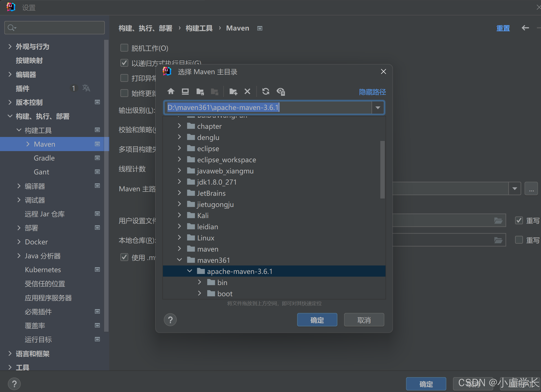
Task: Click the file tree vertical scrollbar
Action: 382,169
